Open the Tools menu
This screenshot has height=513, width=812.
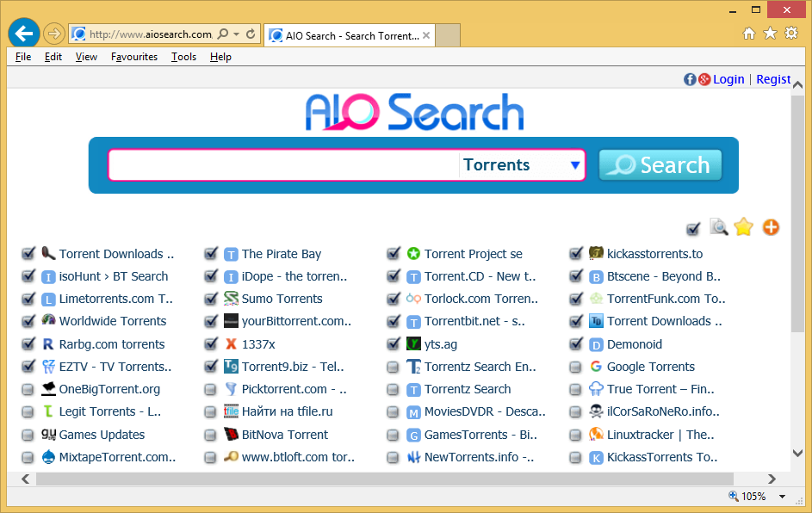click(x=183, y=57)
